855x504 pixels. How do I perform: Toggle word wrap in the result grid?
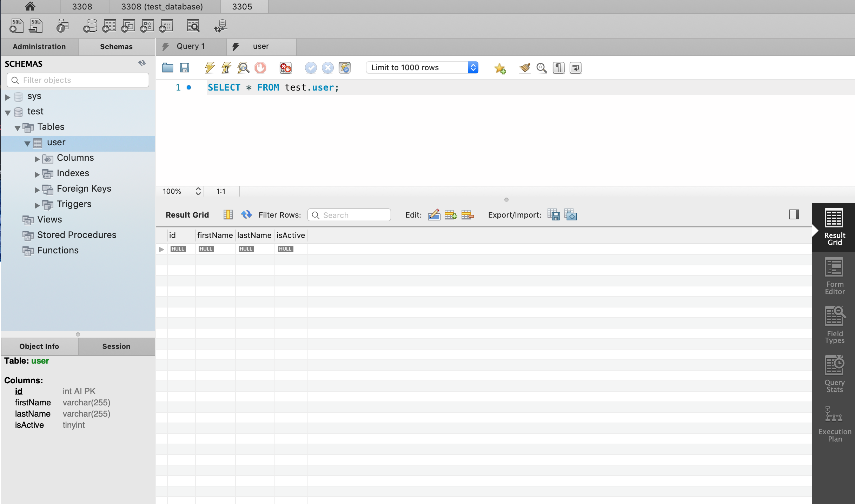coord(228,214)
